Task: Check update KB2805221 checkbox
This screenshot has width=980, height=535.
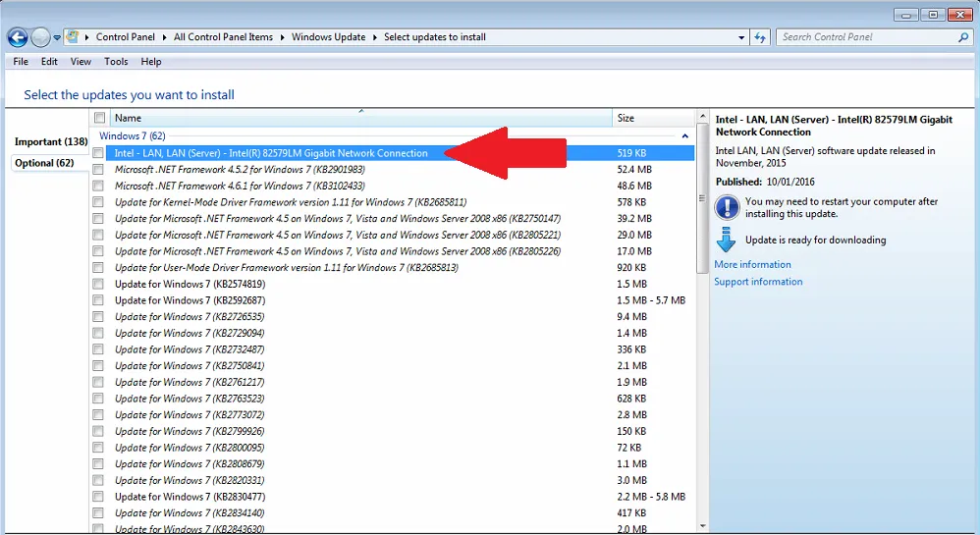Action: click(x=98, y=235)
